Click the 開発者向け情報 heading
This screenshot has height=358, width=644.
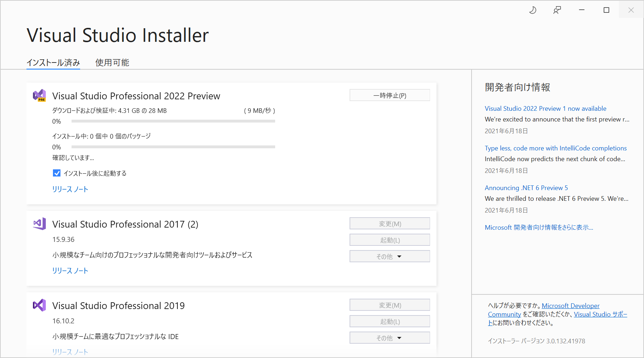[518, 87]
